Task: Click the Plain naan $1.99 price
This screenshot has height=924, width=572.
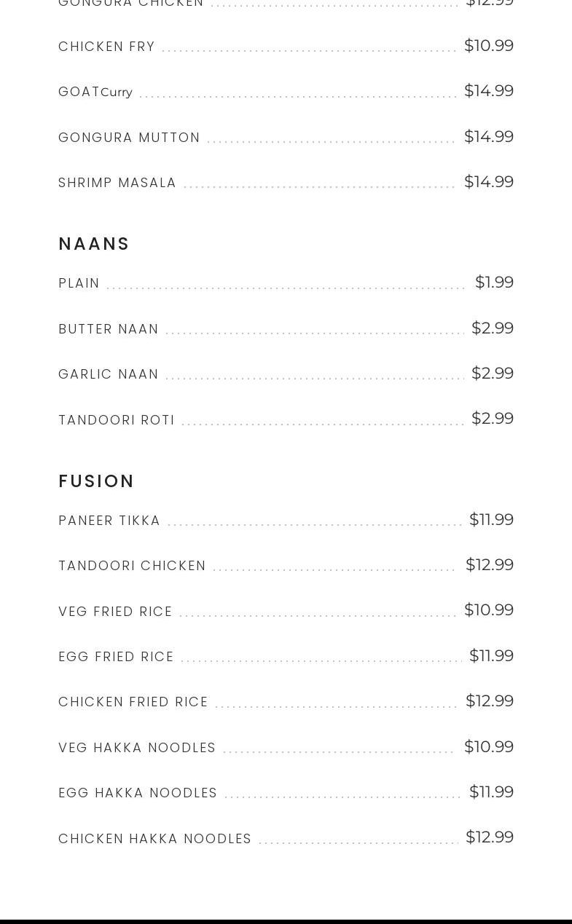Action: [494, 282]
